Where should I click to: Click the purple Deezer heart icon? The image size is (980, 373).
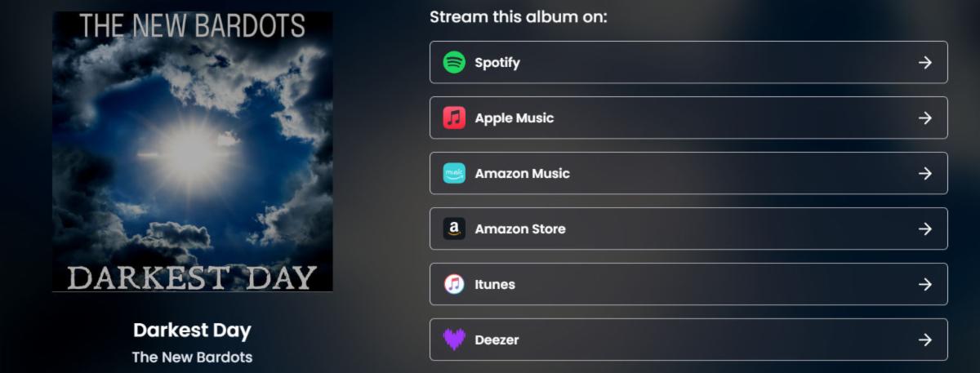[x=454, y=340]
